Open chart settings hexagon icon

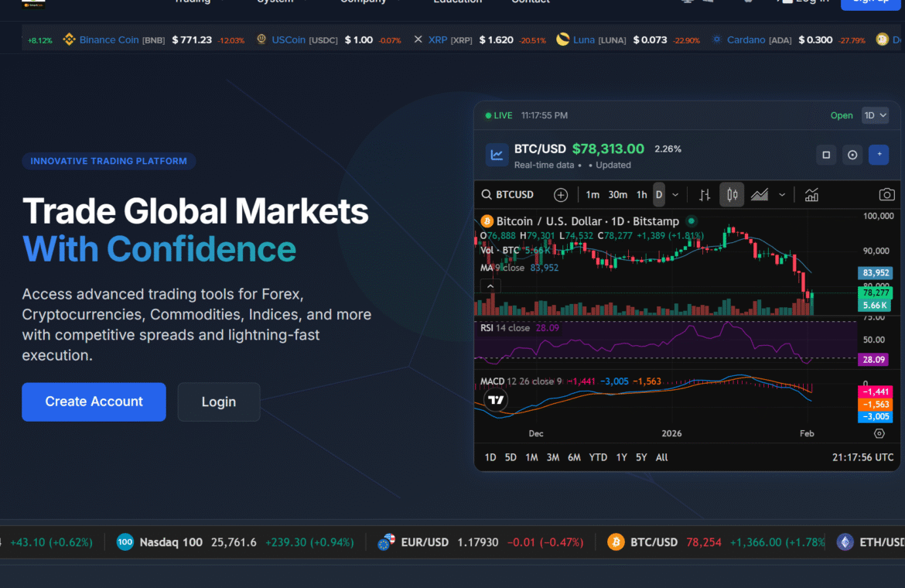coord(879,433)
